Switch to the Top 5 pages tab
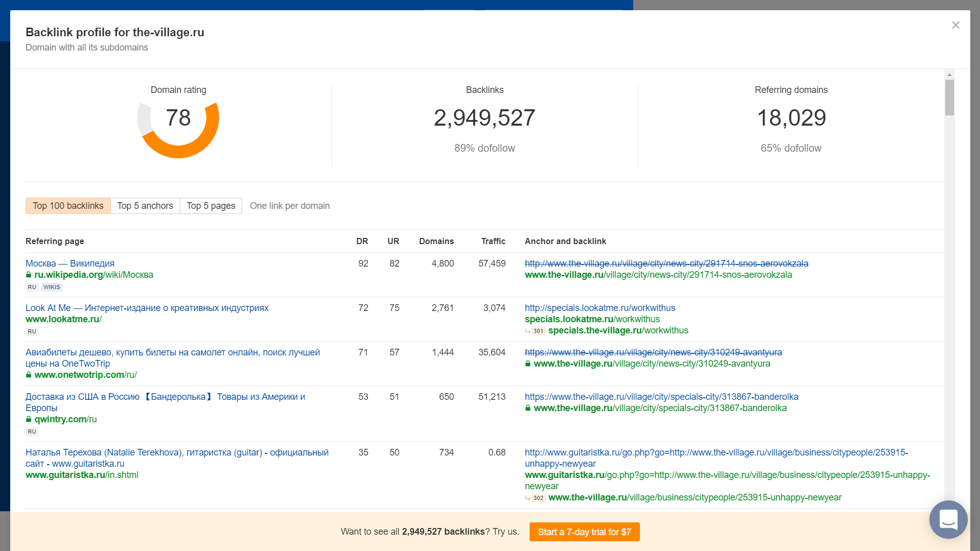The image size is (980, 551). tap(210, 206)
